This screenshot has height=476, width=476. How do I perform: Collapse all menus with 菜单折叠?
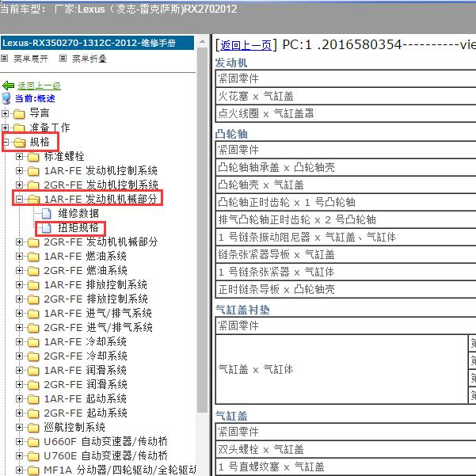click(89, 59)
